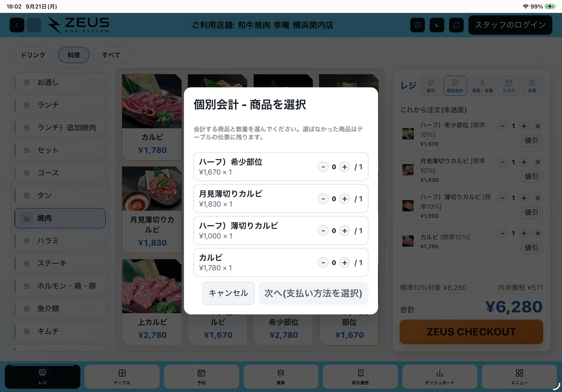Open the chat help icon in header
562x392 pixels.
pos(417,25)
